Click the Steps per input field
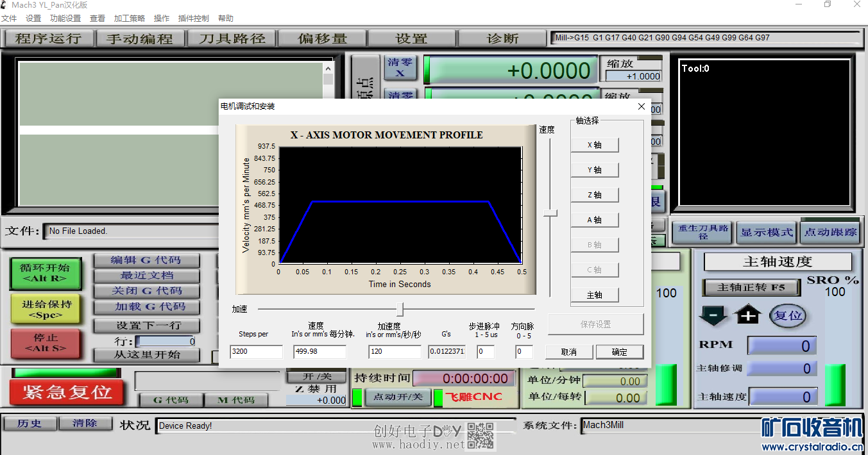The image size is (868, 455). pos(256,352)
